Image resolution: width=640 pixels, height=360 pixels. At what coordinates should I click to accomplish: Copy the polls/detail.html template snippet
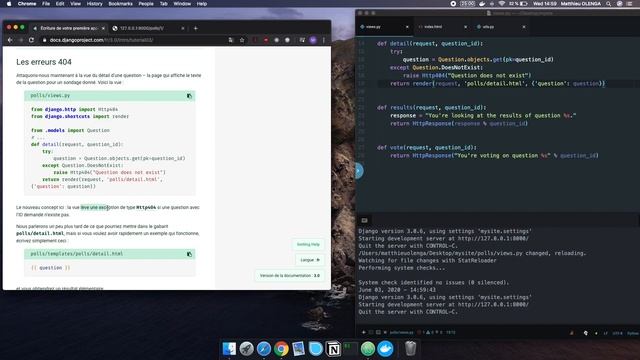tap(189, 254)
